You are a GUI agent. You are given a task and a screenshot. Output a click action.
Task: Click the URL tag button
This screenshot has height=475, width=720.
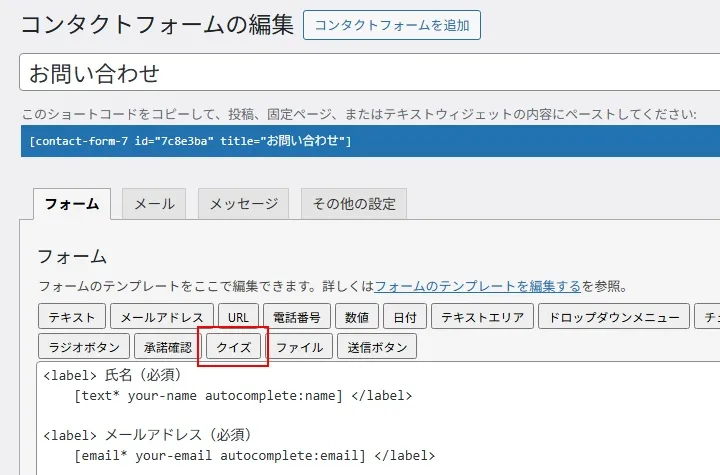(238, 317)
